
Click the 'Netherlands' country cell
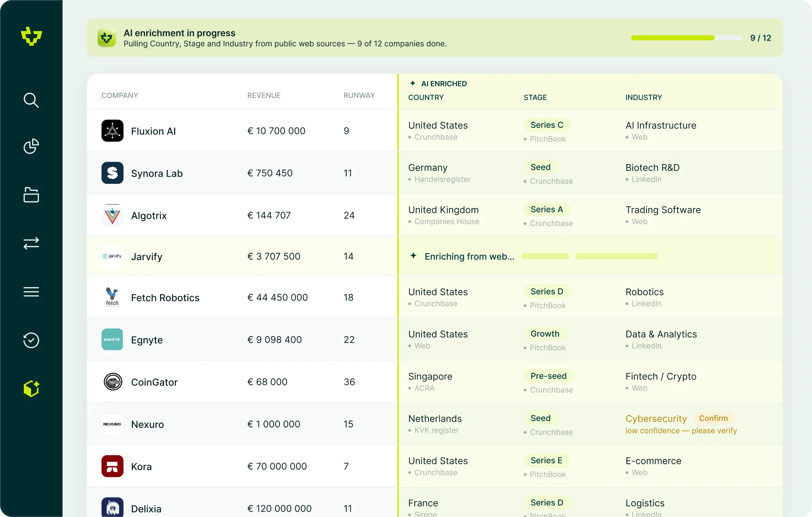tap(435, 418)
